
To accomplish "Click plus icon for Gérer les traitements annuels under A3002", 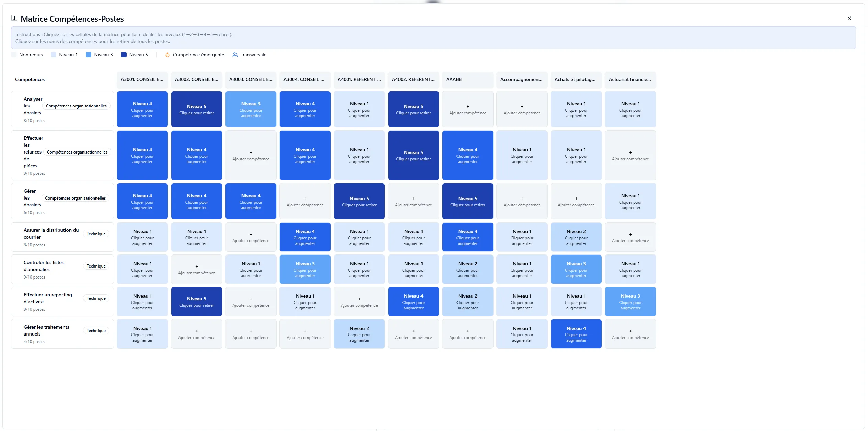I will (x=196, y=331).
